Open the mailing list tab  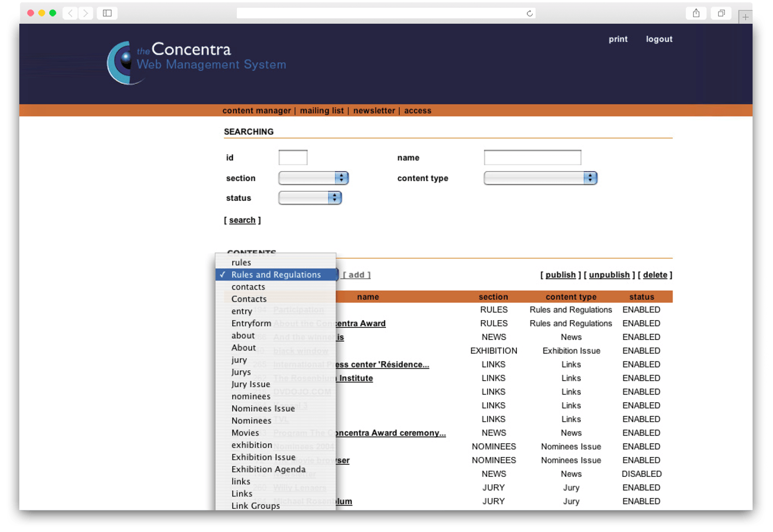(x=322, y=110)
